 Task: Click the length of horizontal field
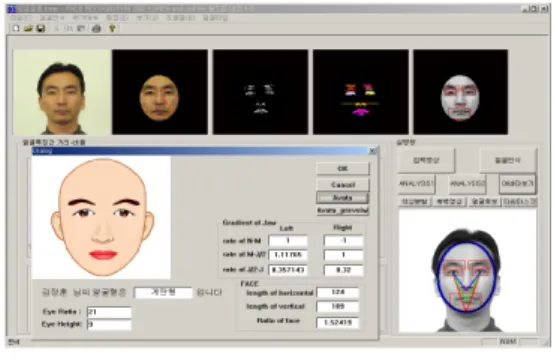click(x=338, y=293)
